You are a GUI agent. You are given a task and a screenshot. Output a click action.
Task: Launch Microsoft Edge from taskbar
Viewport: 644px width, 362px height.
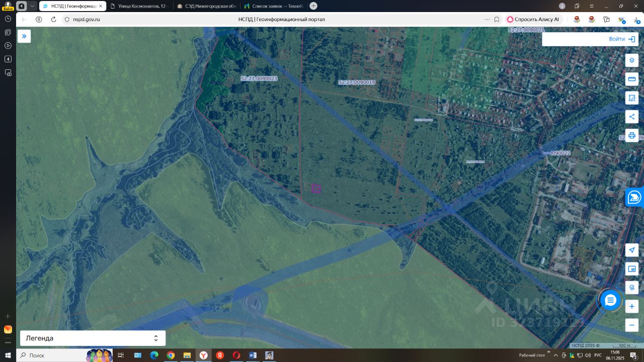point(154,355)
